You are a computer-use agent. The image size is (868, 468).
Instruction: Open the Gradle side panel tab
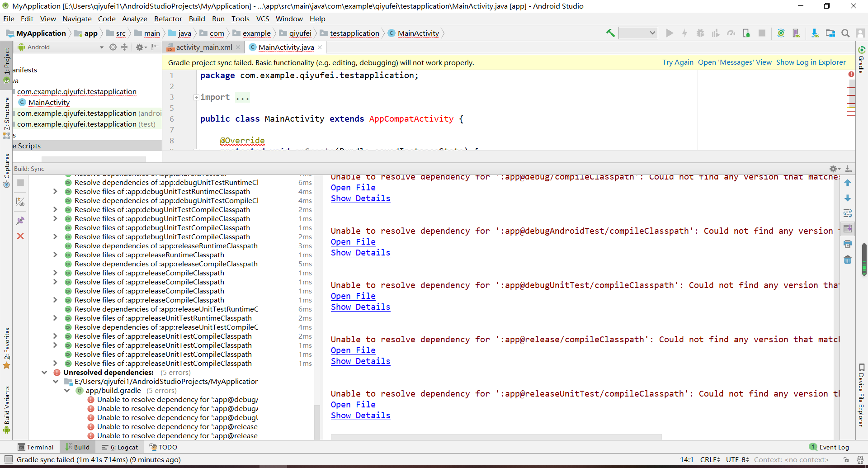pyautogui.click(x=861, y=60)
